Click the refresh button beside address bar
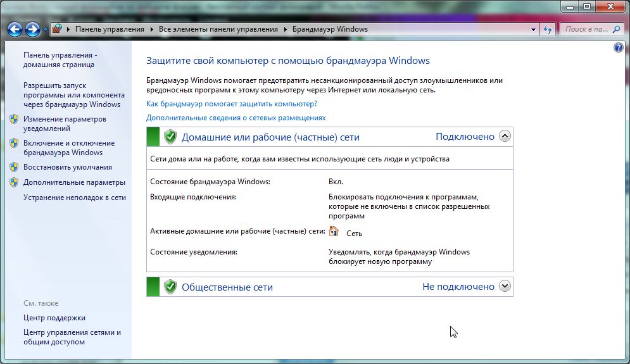 click(x=548, y=29)
